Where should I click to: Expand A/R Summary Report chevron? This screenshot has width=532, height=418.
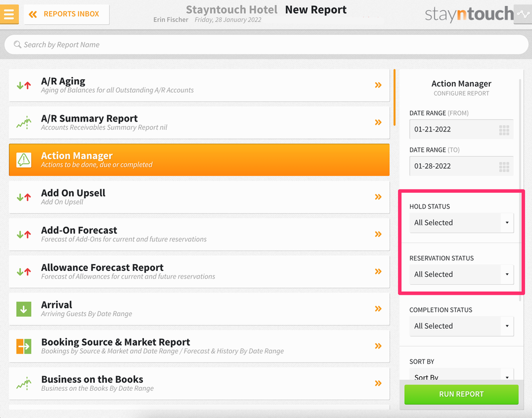coord(378,122)
